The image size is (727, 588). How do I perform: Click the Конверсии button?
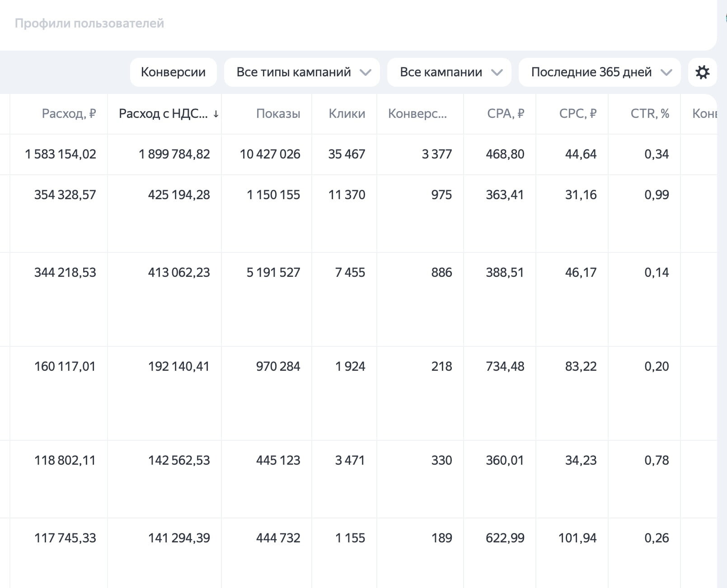[173, 72]
